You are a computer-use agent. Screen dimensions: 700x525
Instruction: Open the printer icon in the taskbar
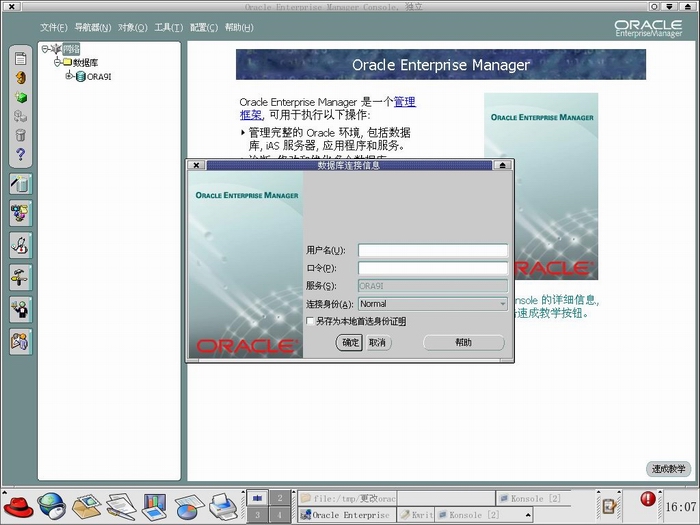tap(222, 503)
